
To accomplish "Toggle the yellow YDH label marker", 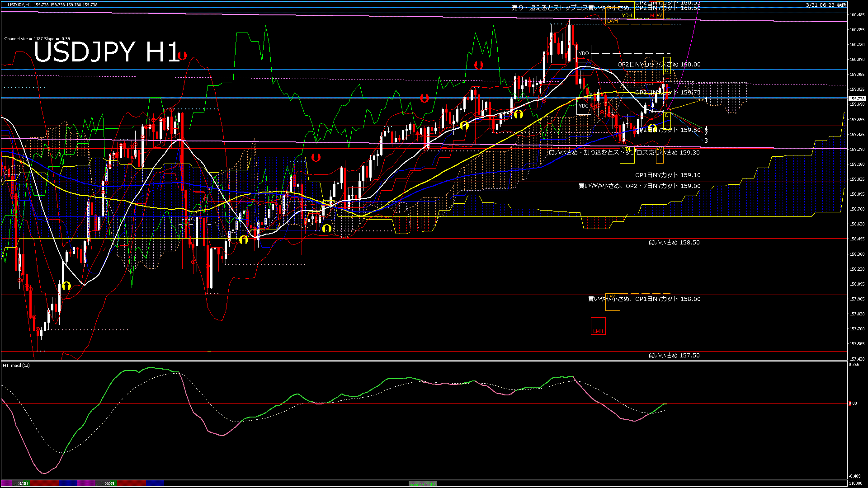I will click(627, 15).
